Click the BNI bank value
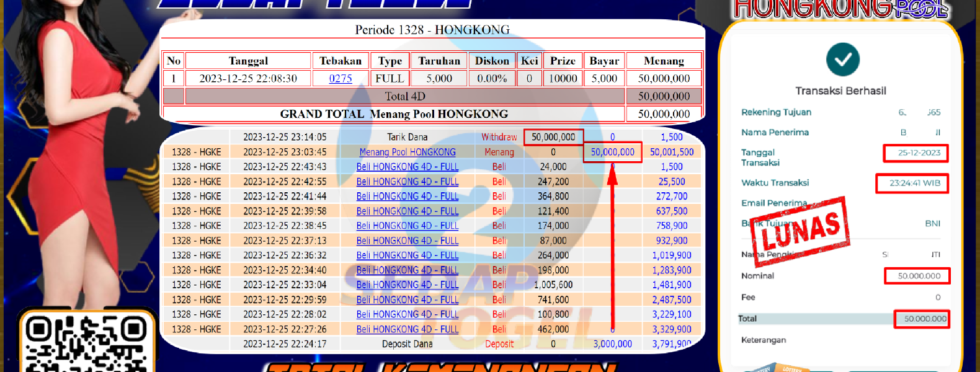The width and height of the screenshot is (980, 372). click(x=933, y=224)
